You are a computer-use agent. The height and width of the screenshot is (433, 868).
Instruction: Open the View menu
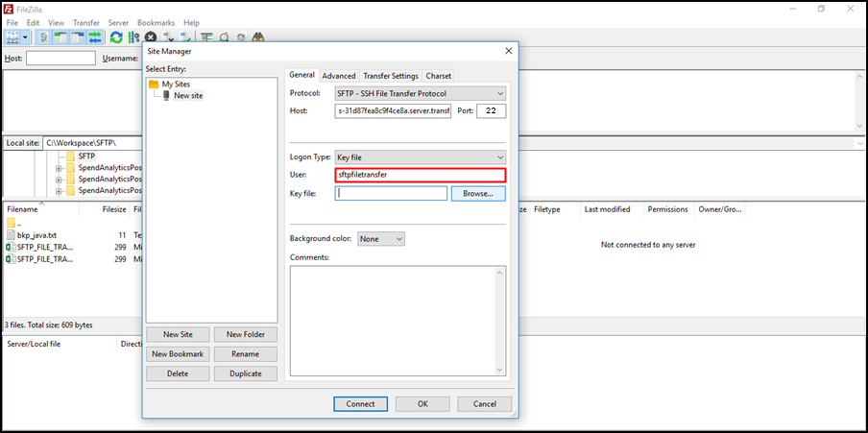click(x=56, y=23)
